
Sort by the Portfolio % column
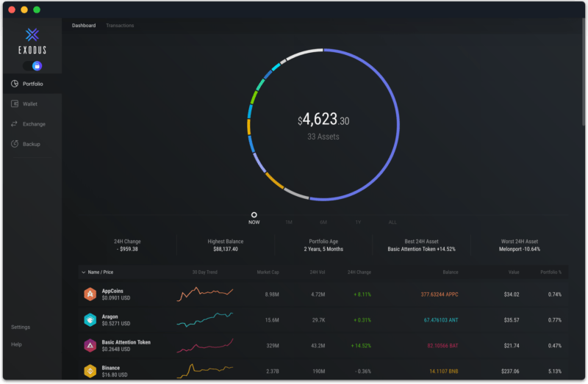coord(551,272)
